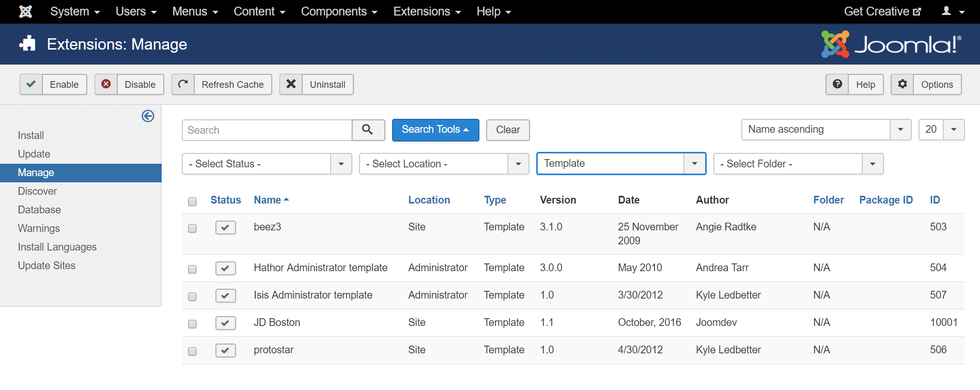Click in the Search input field
980x390 pixels.
pos(267,130)
